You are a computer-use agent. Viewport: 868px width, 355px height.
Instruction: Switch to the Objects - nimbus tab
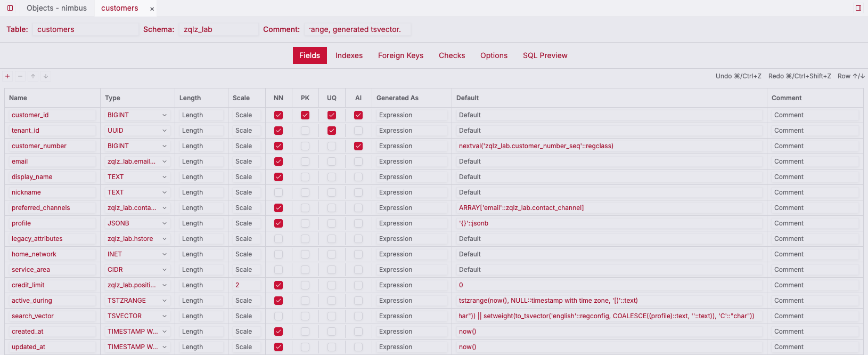pyautogui.click(x=56, y=8)
